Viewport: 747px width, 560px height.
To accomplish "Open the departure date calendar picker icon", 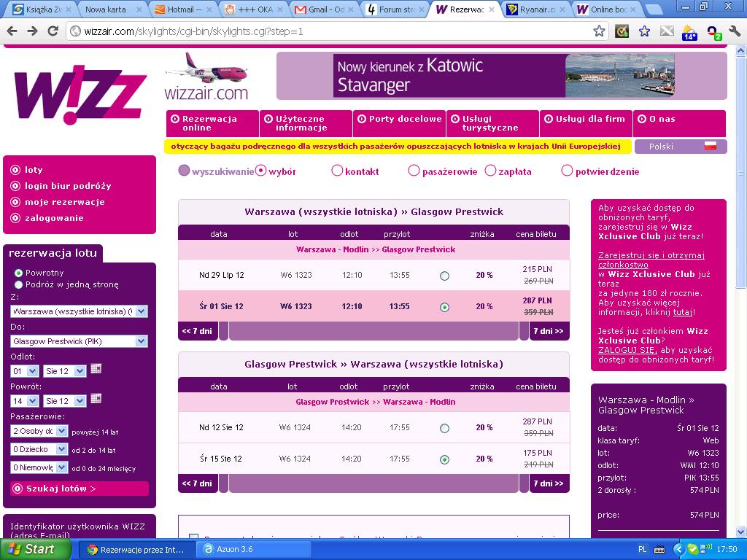I will coord(96,369).
